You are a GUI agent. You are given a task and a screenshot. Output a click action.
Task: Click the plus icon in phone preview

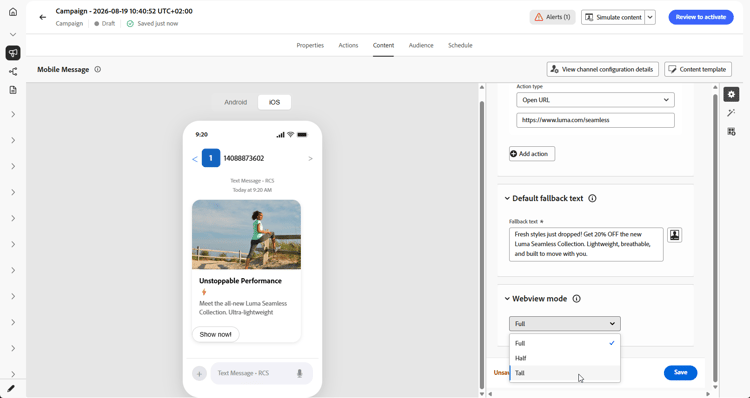pyautogui.click(x=199, y=373)
